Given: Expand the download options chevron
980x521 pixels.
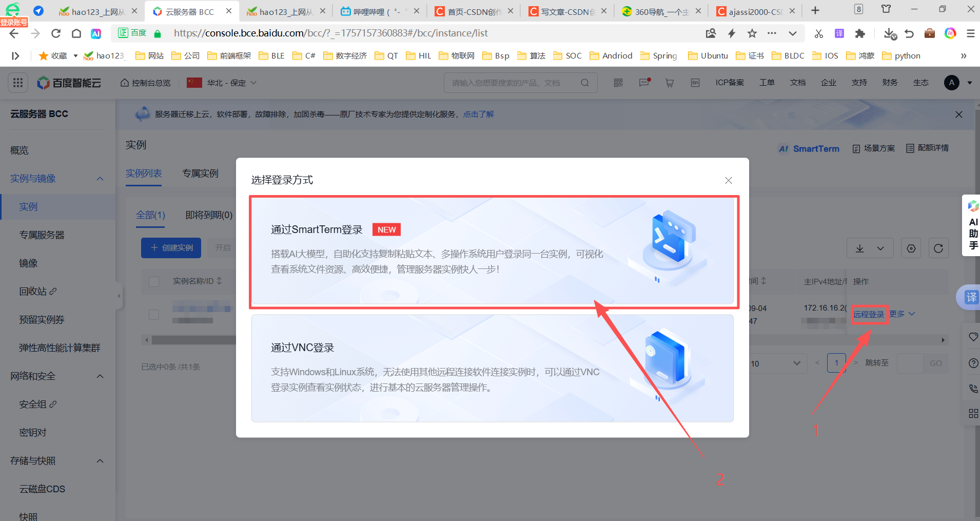Looking at the screenshot, I should click(x=880, y=248).
